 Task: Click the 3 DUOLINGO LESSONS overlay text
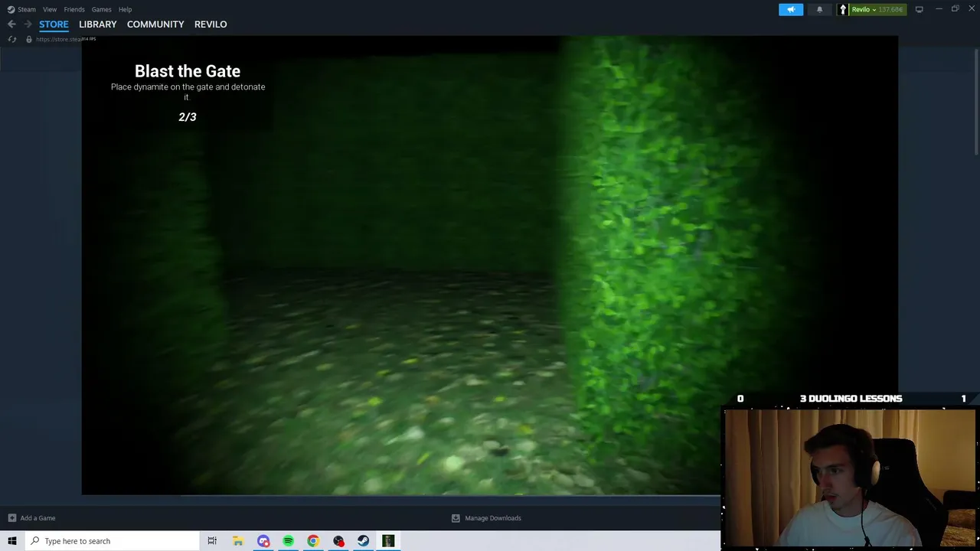tap(851, 399)
